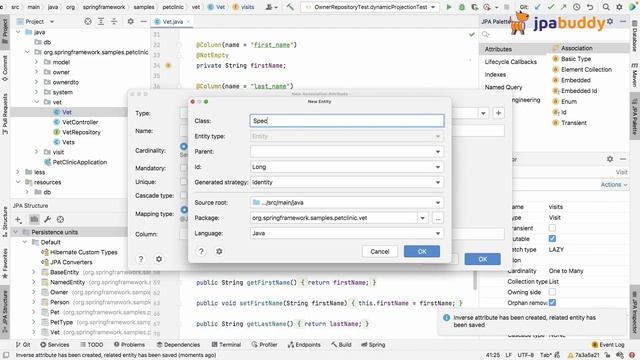640x360 pixels.
Task: Click gear icon in the association dialog behind
Action: tap(159, 259)
